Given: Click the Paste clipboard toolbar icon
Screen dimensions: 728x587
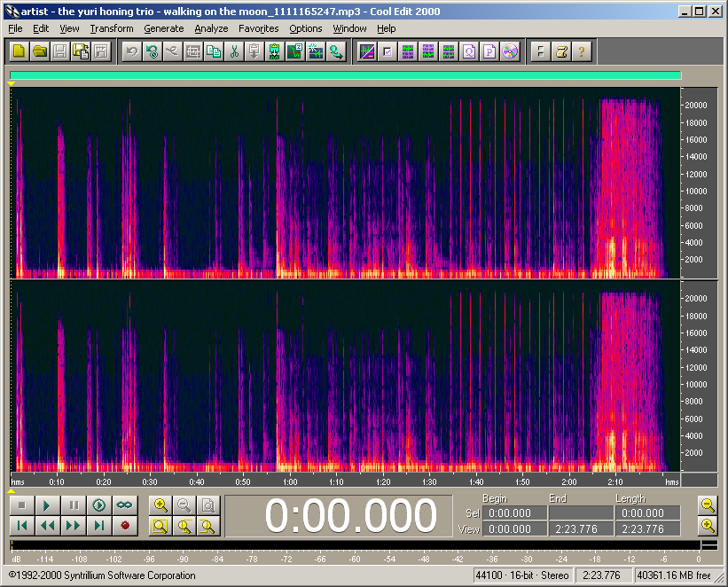Looking at the screenshot, I should [x=254, y=51].
